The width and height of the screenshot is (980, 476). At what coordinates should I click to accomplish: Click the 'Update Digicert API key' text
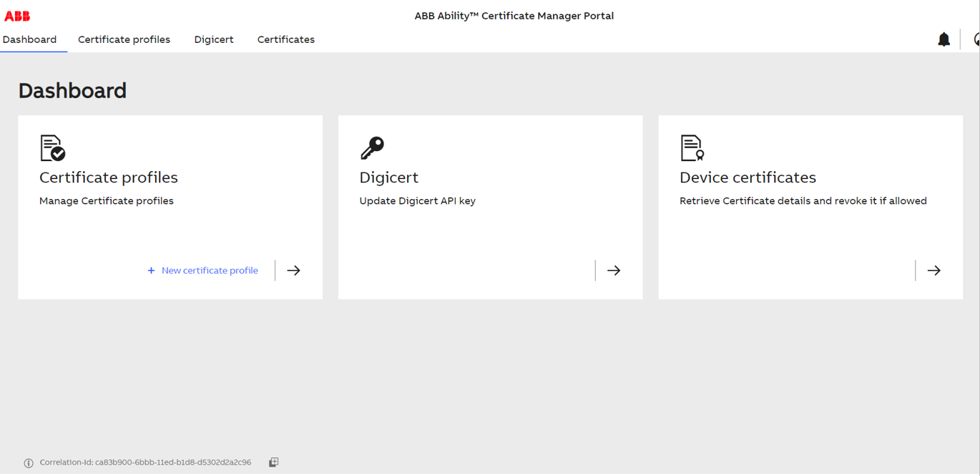pyautogui.click(x=418, y=201)
